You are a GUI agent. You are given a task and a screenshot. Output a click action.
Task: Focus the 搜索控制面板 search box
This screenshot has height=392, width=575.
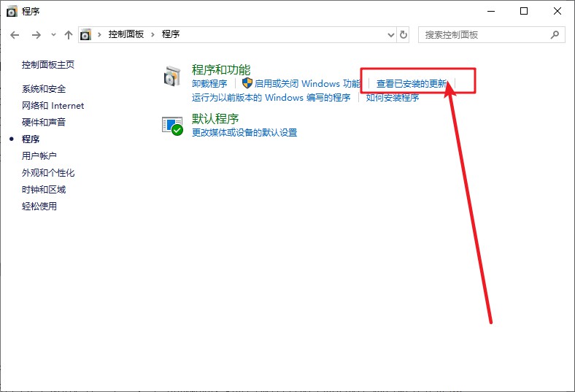491,35
